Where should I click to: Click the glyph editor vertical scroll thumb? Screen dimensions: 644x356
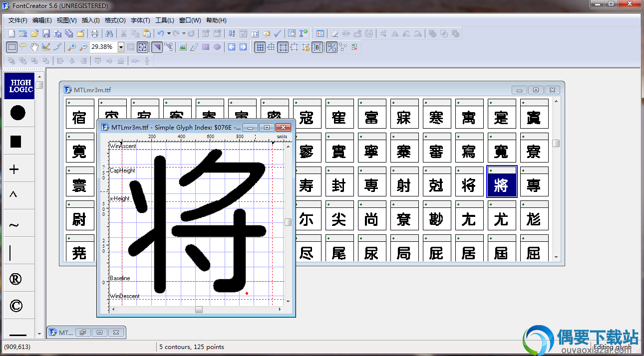click(288, 222)
